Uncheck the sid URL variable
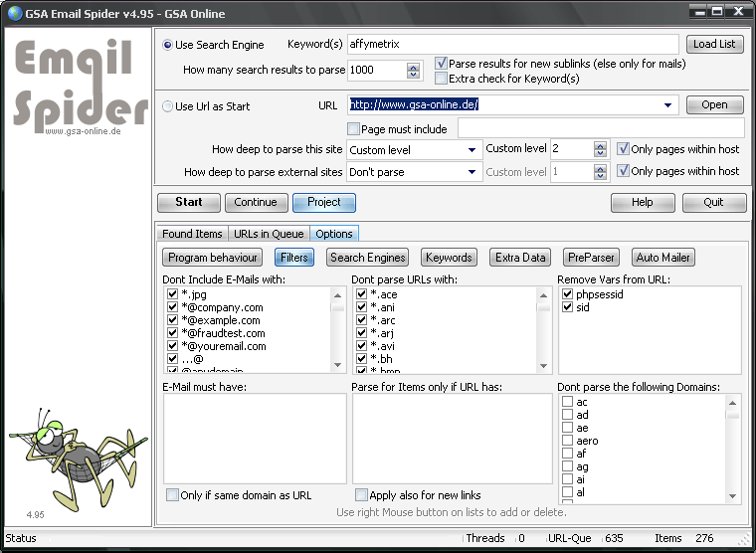The height and width of the screenshot is (553, 756). 567,306
